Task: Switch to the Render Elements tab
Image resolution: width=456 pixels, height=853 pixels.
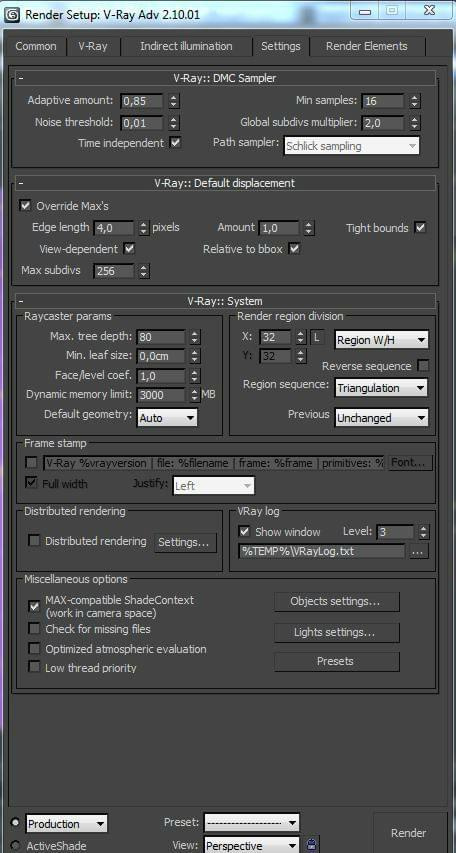Action: 367,46
